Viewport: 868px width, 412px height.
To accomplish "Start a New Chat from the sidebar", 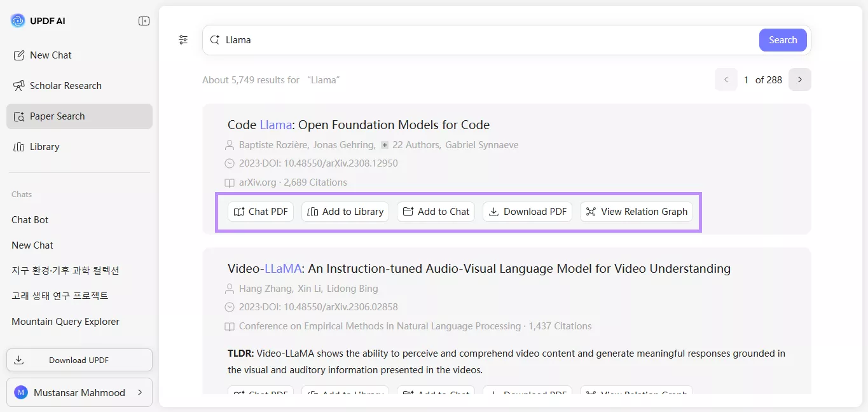I will (79, 55).
